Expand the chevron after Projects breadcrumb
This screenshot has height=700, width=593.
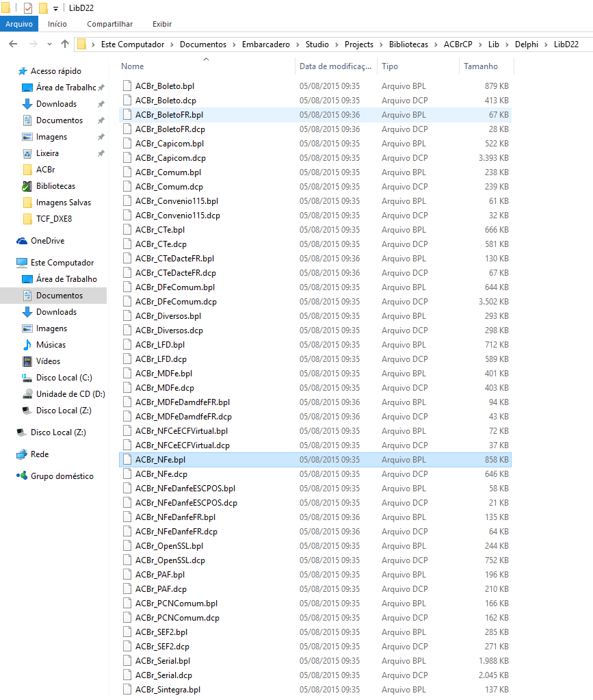(x=381, y=44)
